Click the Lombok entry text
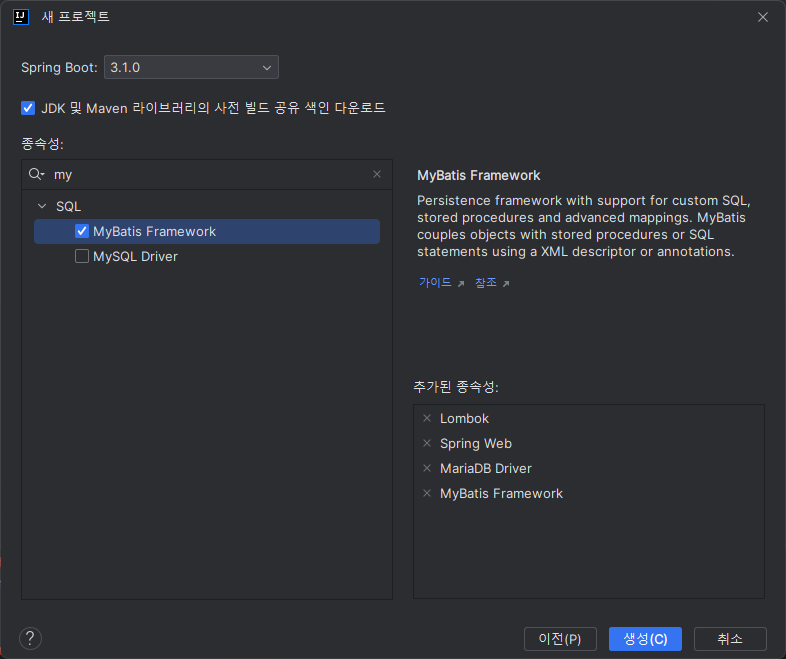Screen dimensions: 786x659 [464, 418]
